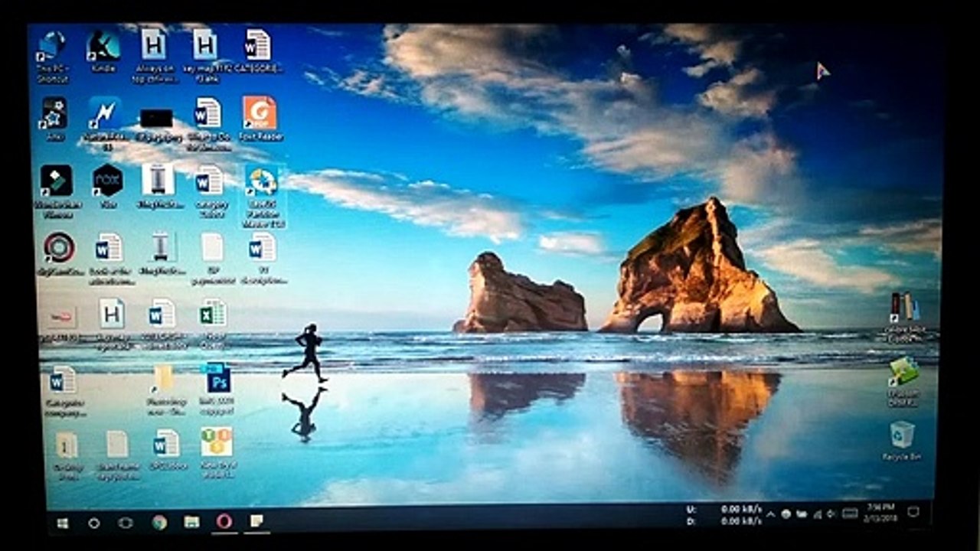
Task: Launch Chrome from the taskbar
Action: pos(159,523)
